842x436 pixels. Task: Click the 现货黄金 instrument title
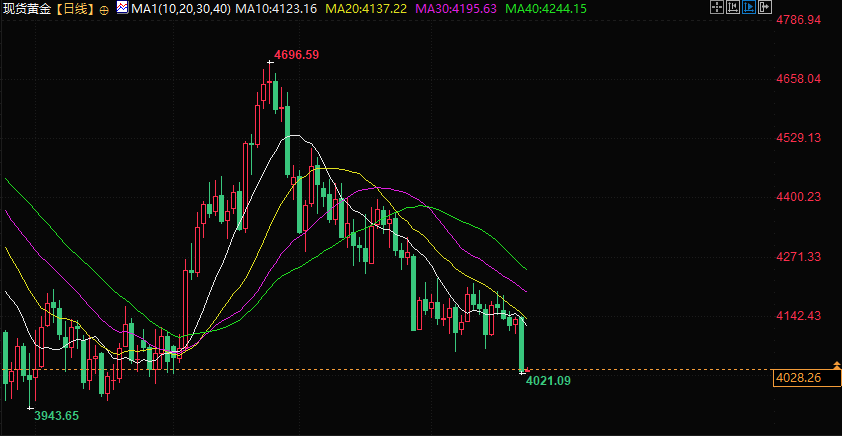28,9
